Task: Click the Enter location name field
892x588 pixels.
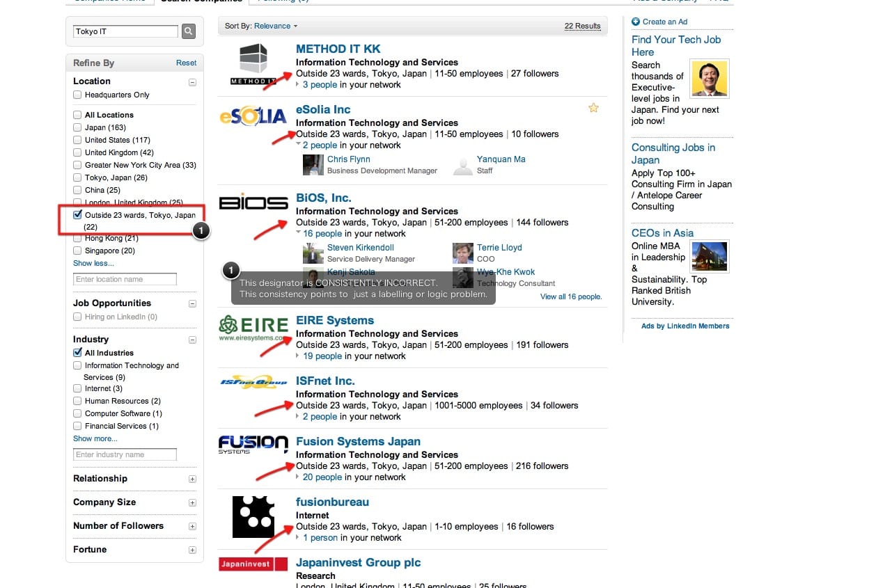Action: pos(125,279)
